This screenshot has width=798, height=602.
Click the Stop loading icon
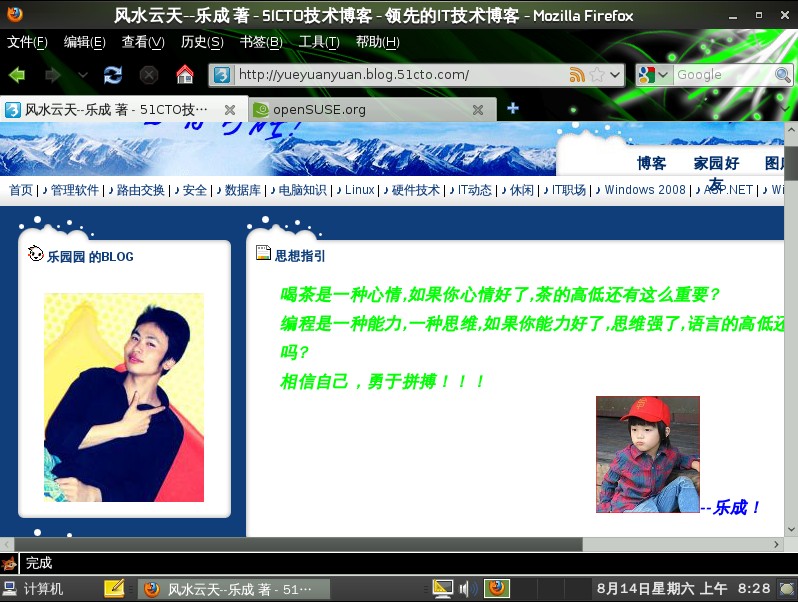tap(149, 75)
